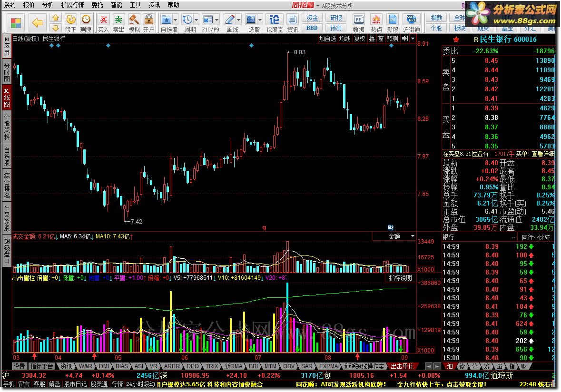Toggle 均线 moving averages display
The width and height of the screenshot is (561, 392).
pyautogui.click(x=345, y=39)
